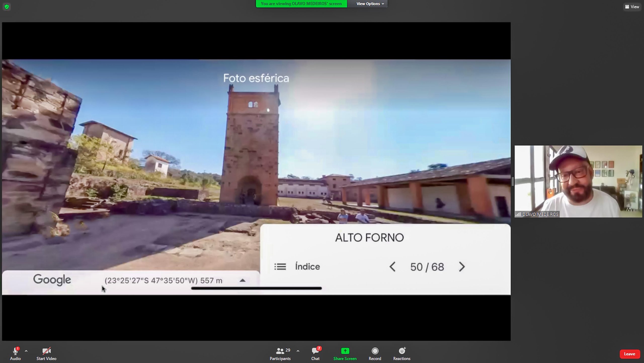Unmute the Audio microphone icon
This screenshot has height=363, width=644.
pyautogui.click(x=15, y=351)
